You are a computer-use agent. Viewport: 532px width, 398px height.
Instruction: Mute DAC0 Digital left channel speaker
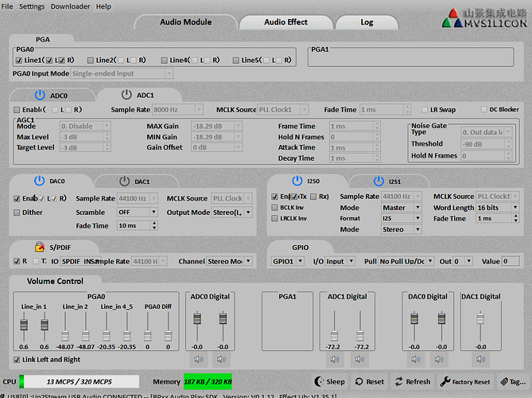coord(416,359)
